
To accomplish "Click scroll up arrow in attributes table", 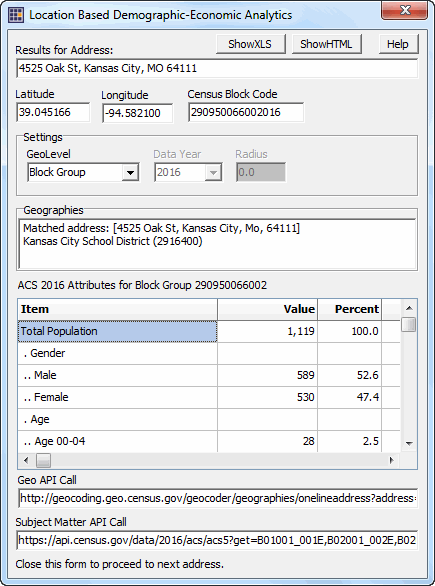I will 409,308.
